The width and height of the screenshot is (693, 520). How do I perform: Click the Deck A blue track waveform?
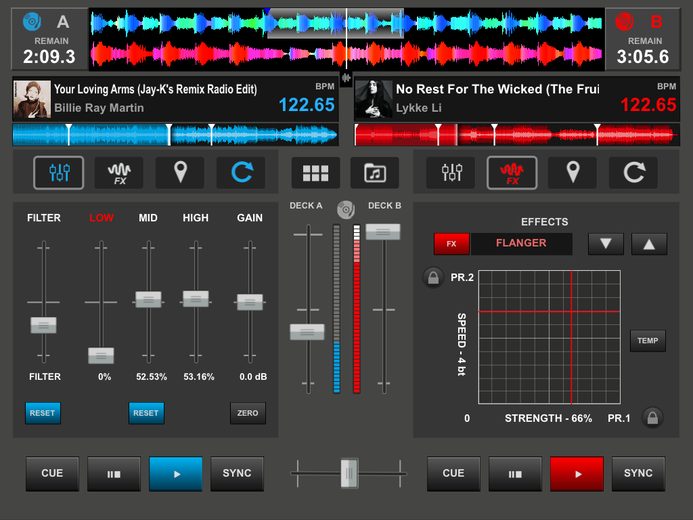tap(175, 135)
